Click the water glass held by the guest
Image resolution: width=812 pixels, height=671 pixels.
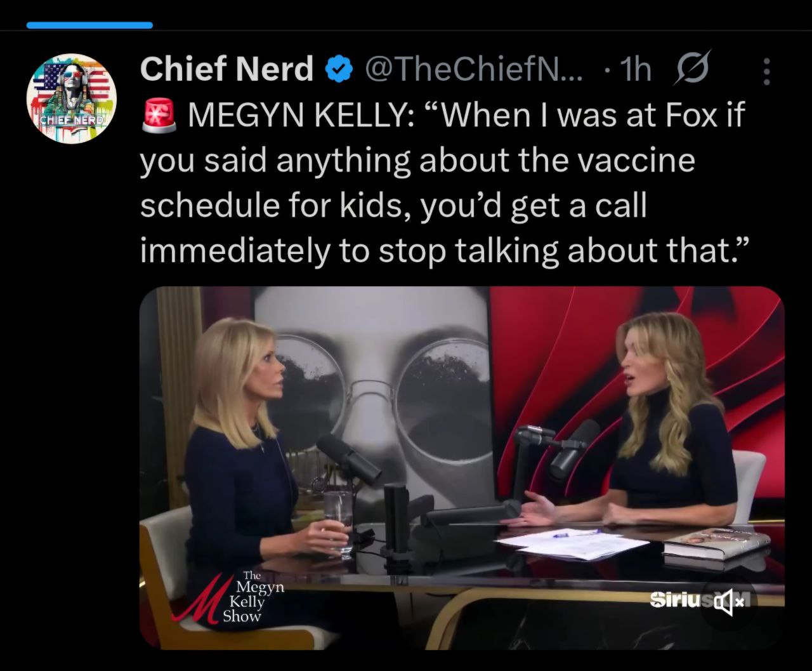(x=338, y=517)
